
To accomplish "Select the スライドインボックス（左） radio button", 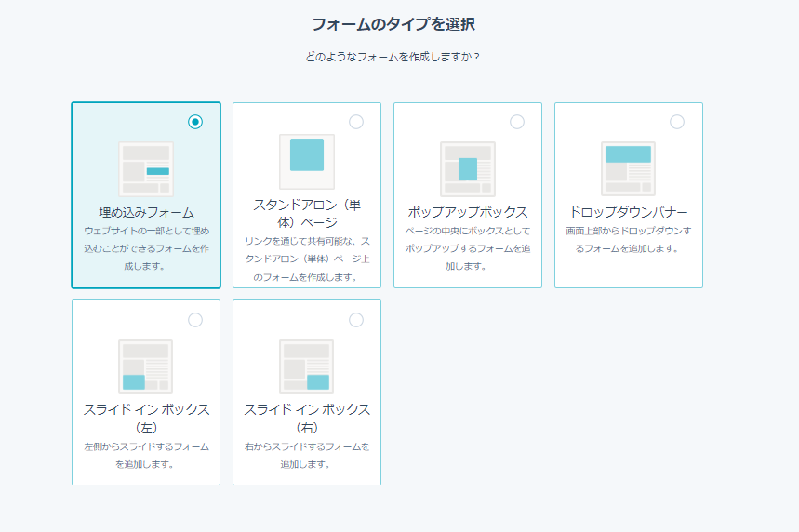I will tap(195, 320).
